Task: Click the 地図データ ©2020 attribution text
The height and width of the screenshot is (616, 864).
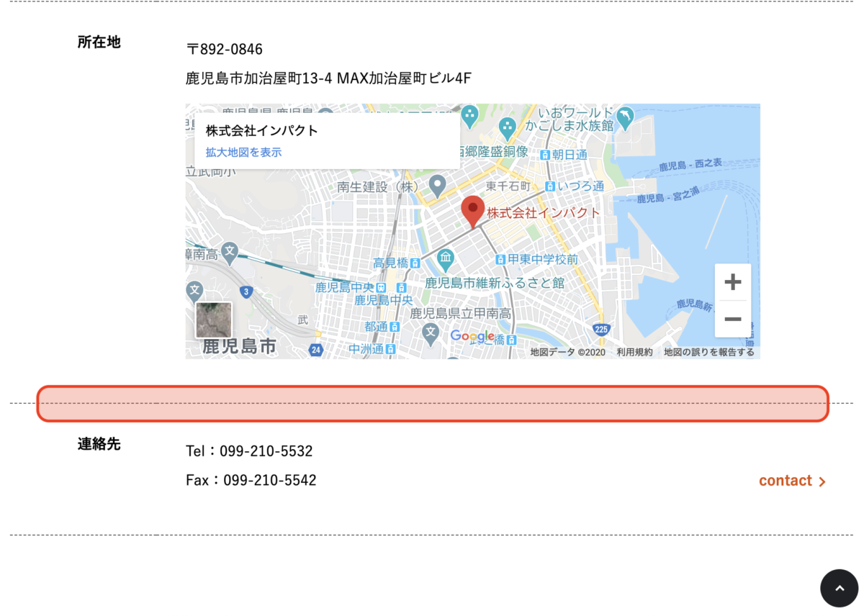Action: [568, 352]
